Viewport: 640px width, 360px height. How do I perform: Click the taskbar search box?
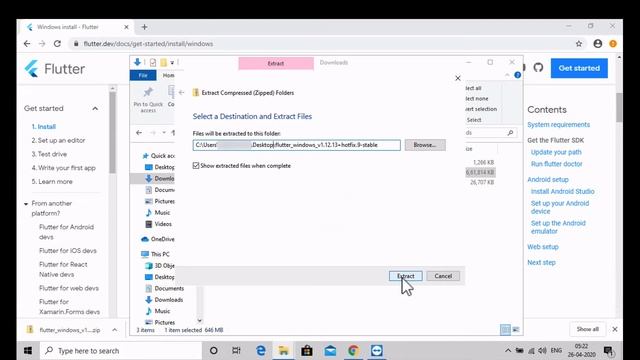click(121, 351)
